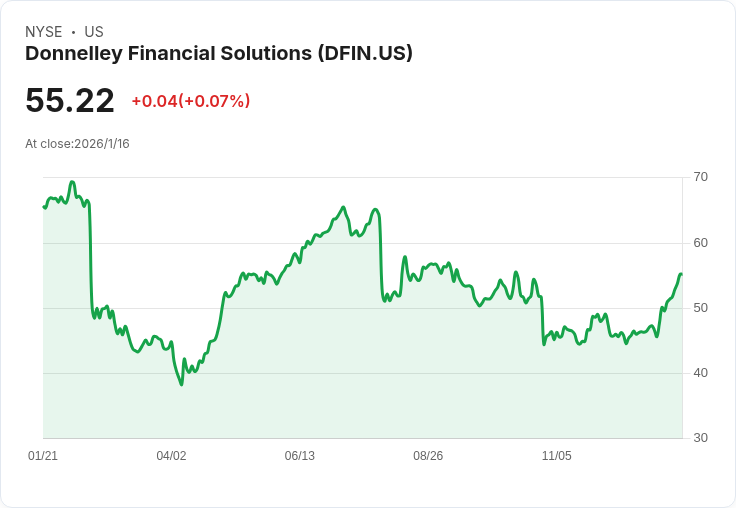The width and height of the screenshot is (736, 508).
Task: Click the 01/21 date axis label
Action: point(43,455)
